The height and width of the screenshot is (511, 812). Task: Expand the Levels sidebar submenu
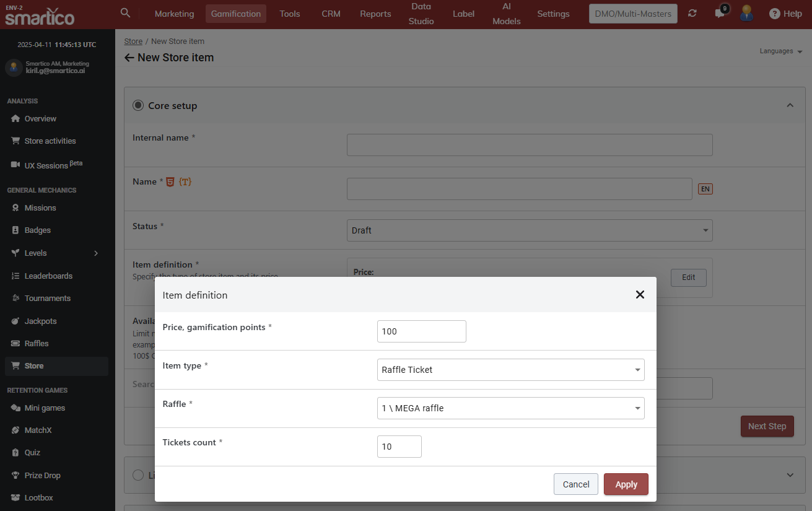click(x=95, y=253)
